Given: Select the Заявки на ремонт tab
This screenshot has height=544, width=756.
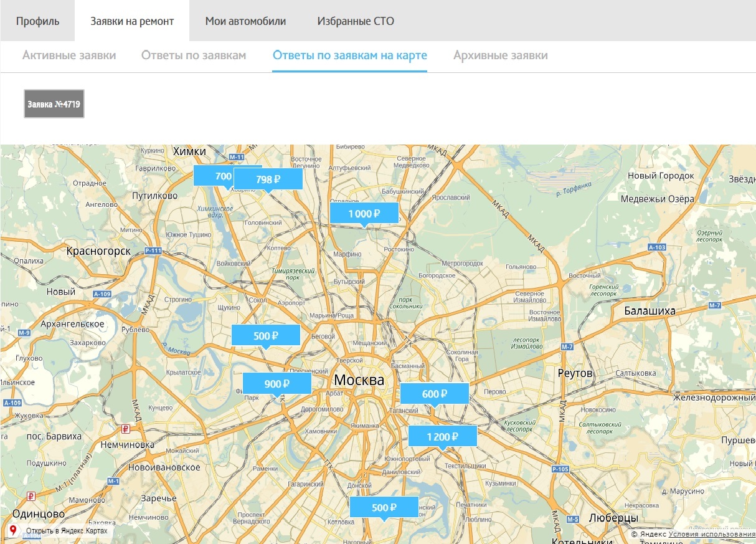Looking at the screenshot, I should point(132,21).
